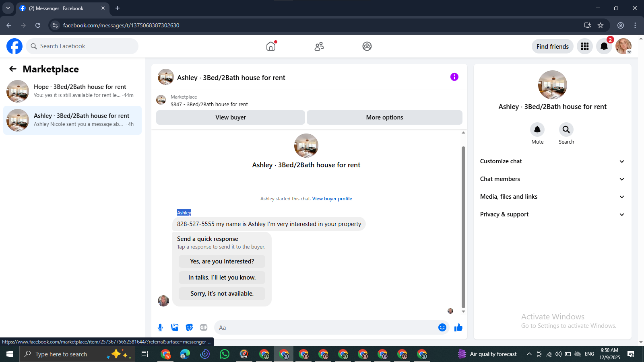Select the Ashley 3Bed/2Bath house conversation
Screen dimensions: 644x362
(72, 120)
